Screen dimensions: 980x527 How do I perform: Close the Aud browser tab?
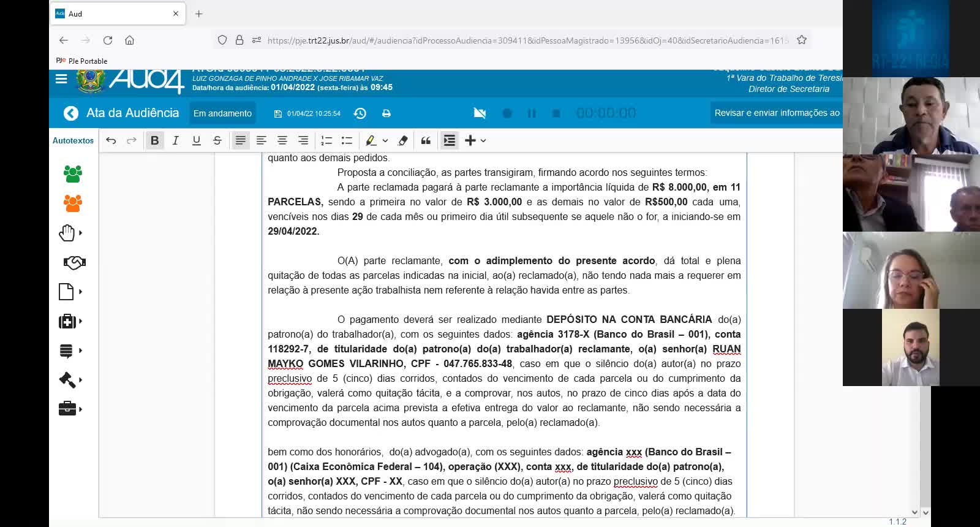point(176,13)
